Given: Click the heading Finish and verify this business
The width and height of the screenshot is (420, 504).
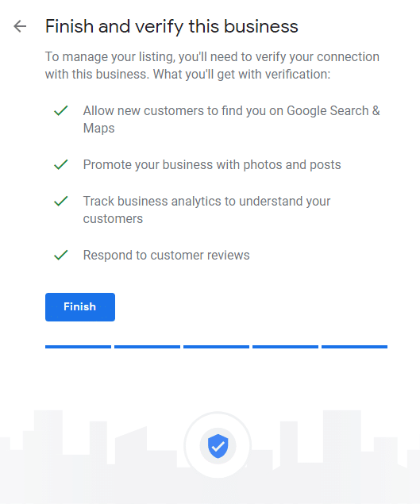Looking at the screenshot, I should (171, 26).
